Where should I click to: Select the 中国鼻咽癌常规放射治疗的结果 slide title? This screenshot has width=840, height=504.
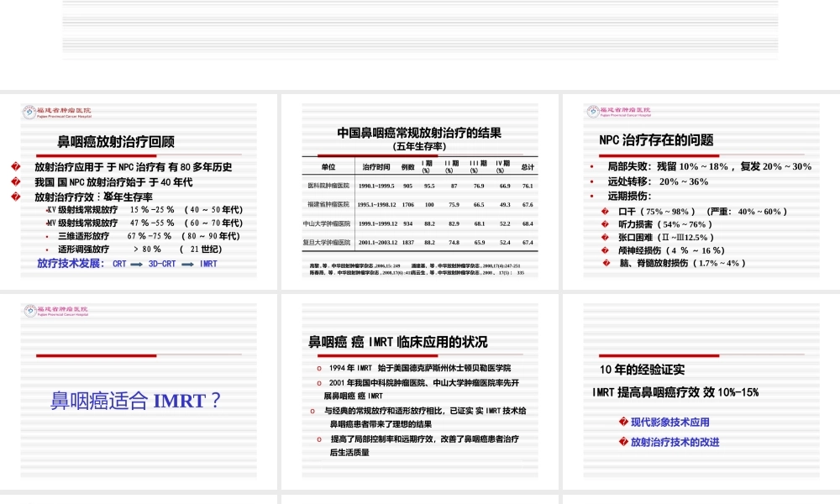pyautogui.click(x=419, y=133)
